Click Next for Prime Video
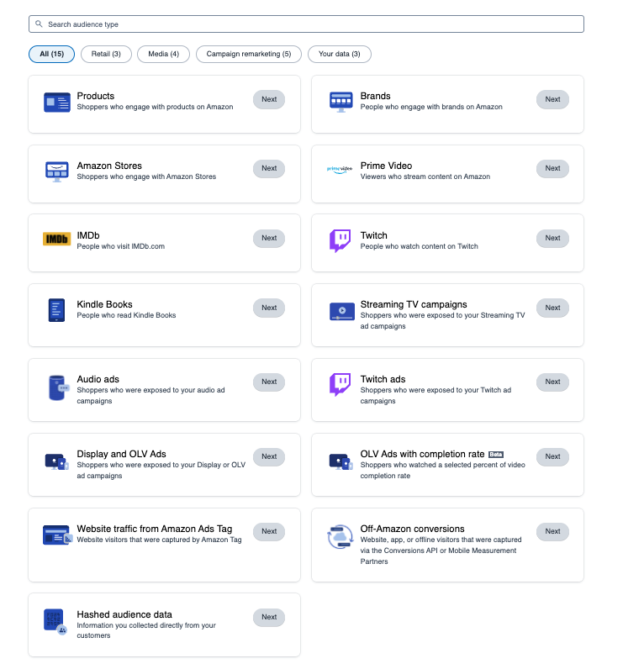 click(552, 169)
